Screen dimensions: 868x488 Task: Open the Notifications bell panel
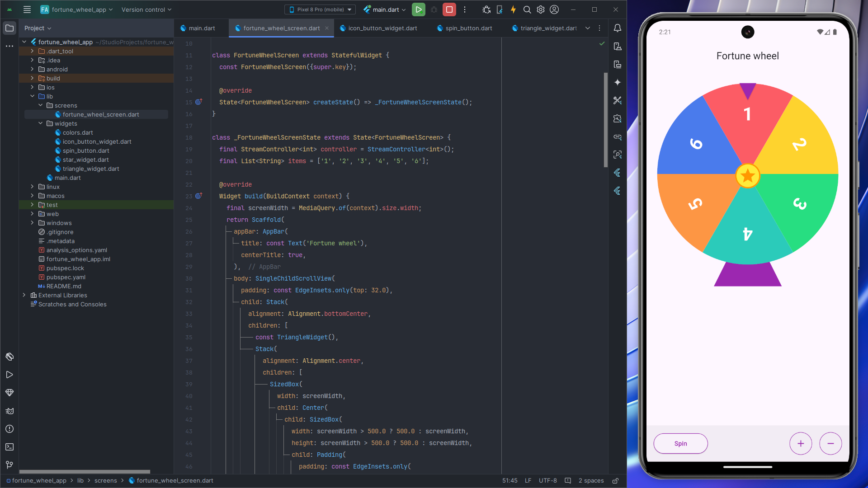coord(618,28)
